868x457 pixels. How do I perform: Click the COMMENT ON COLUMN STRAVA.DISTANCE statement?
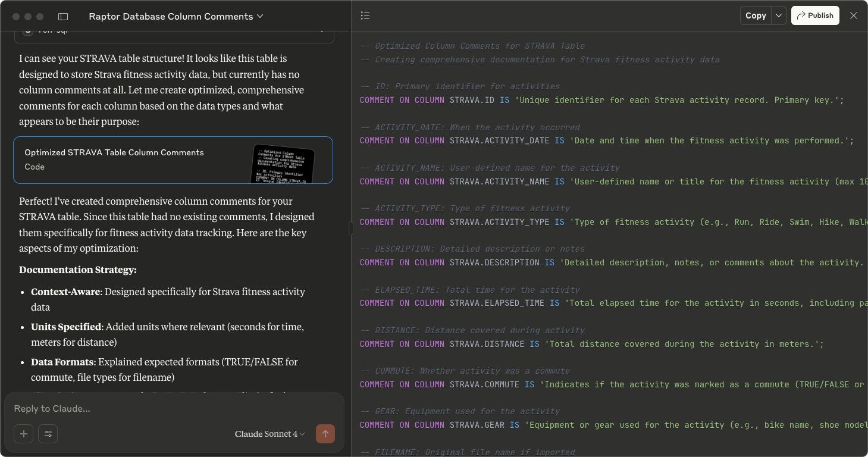(x=592, y=344)
